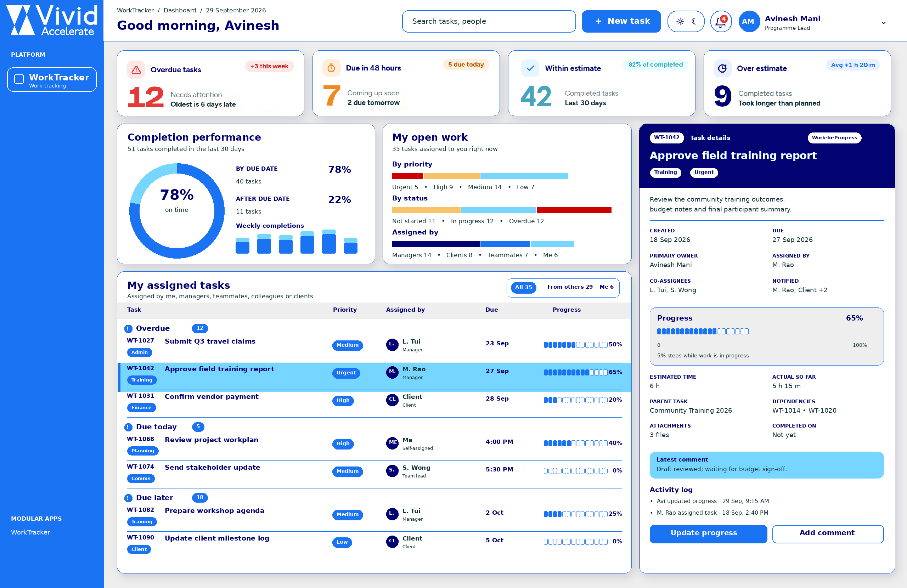Click the Latest comment box

[766, 465]
